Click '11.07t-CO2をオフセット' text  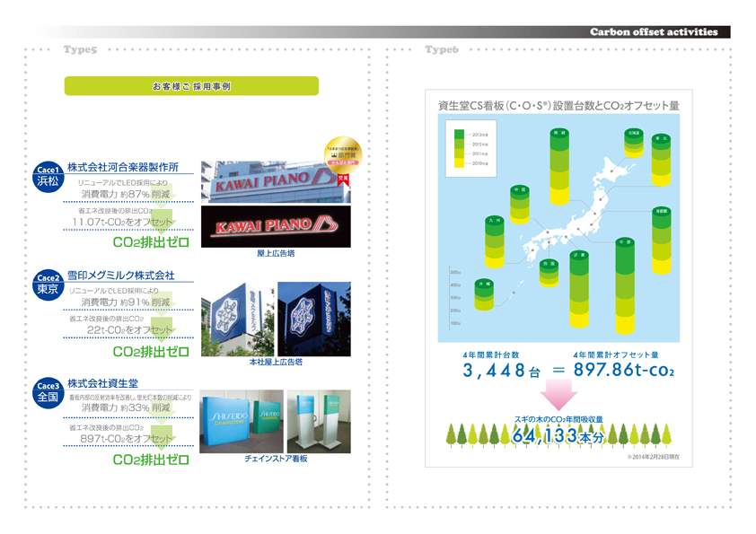point(122,222)
